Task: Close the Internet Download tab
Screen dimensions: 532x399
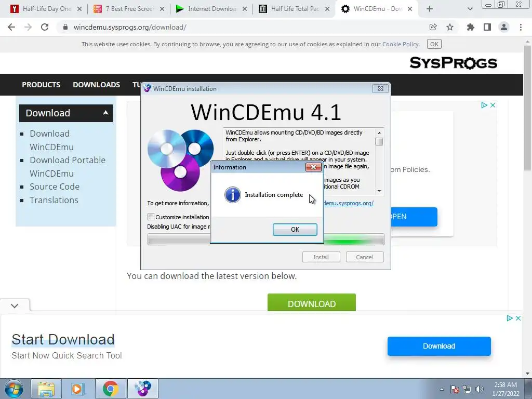Action: pos(245,9)
